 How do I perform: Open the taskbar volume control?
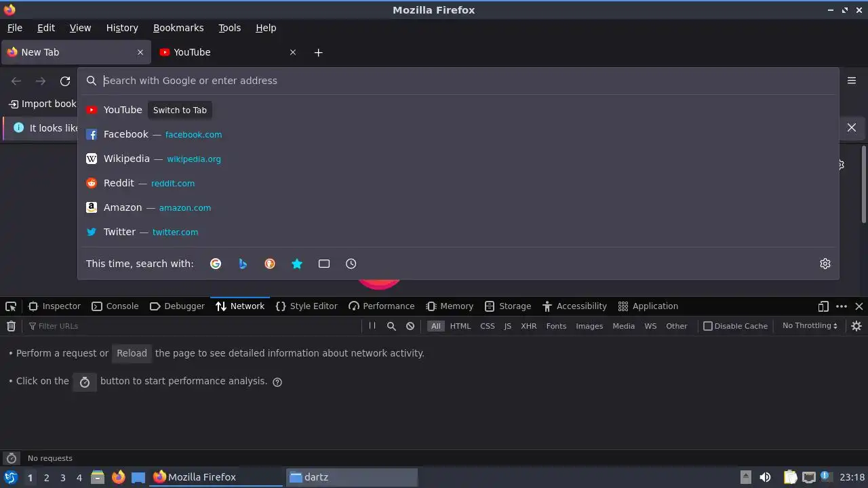[x=765, y=477]
